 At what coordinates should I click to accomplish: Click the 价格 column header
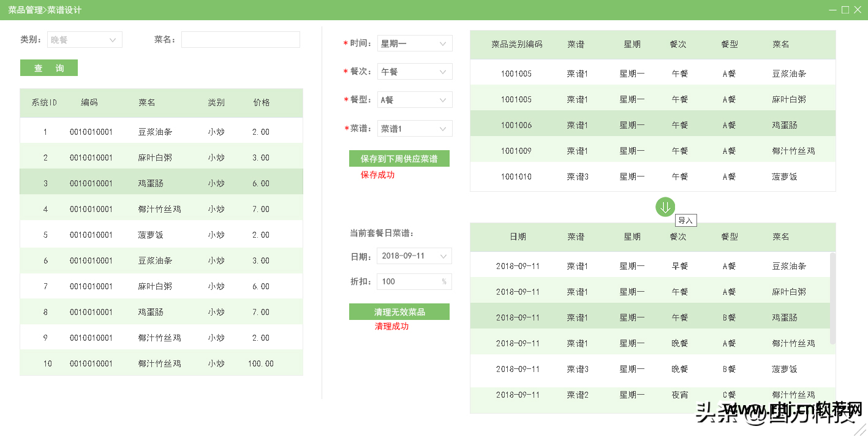(x=262, y=103)
